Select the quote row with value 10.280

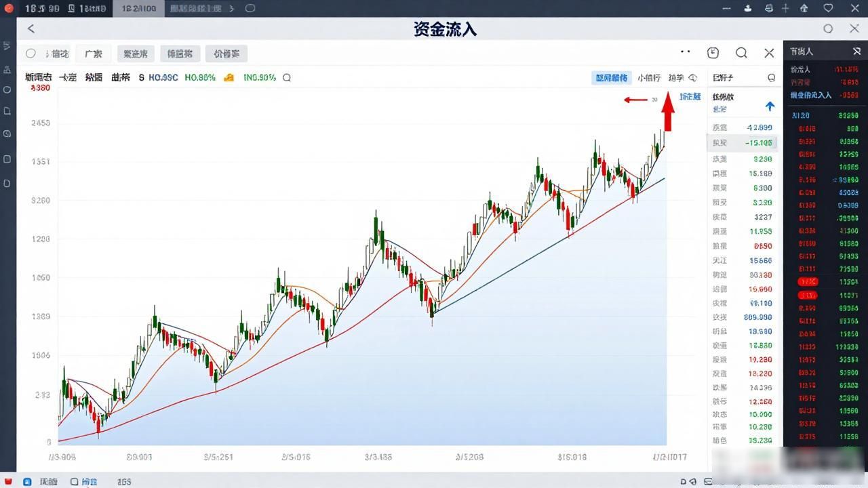742,427
